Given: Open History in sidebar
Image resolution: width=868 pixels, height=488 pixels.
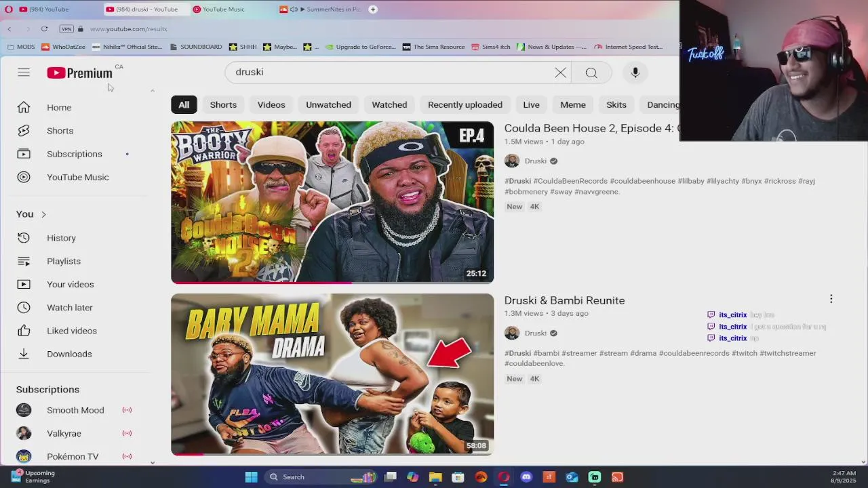Looking at the screenshot, I should pyautogui.click(x=61, y=238).
